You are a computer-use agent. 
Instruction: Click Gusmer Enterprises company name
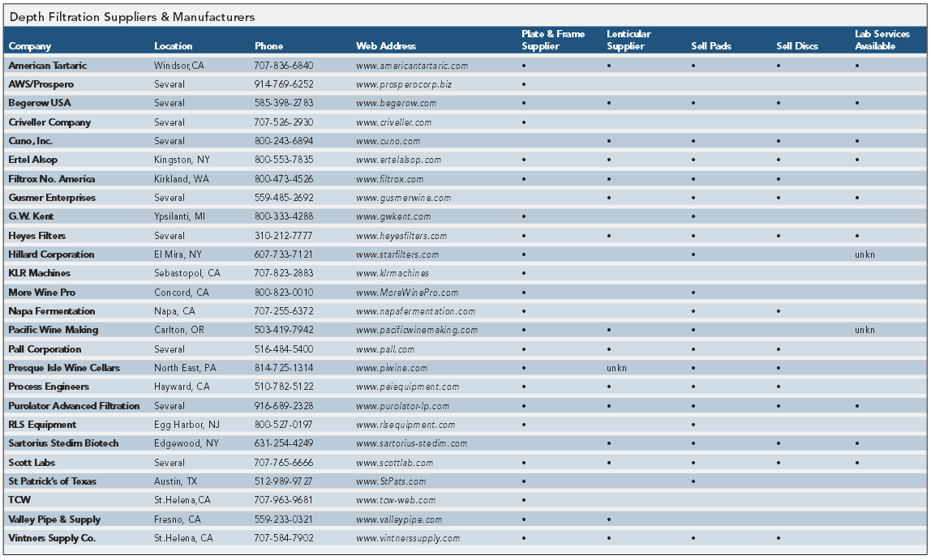pyautogui.click(x=52, y=198)
